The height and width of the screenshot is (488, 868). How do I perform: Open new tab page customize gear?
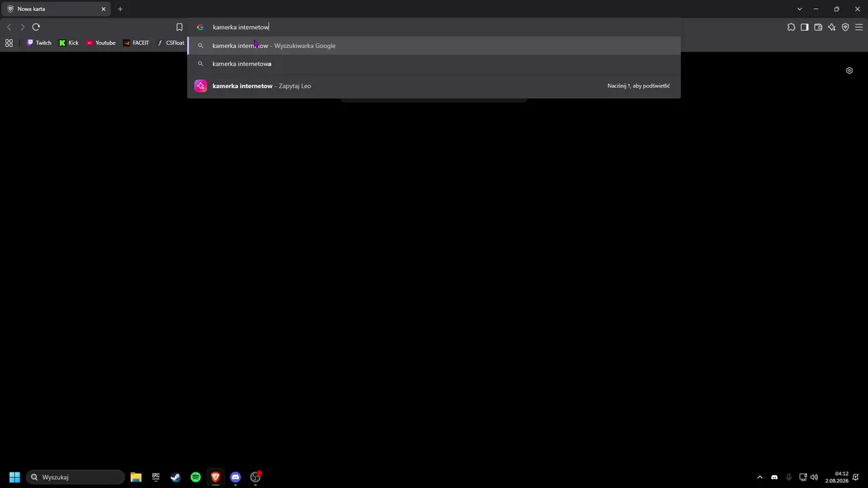(849, 70)
